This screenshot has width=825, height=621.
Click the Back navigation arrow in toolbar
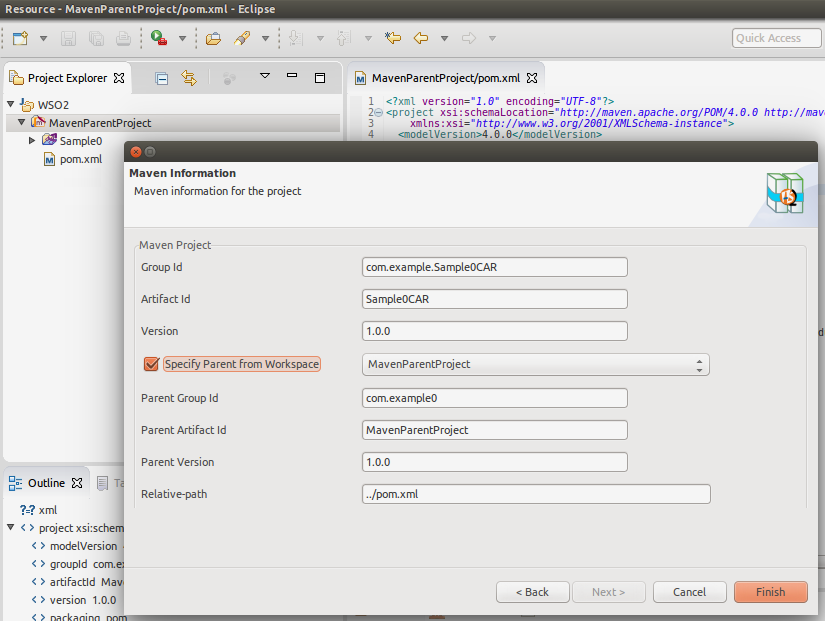421,39
